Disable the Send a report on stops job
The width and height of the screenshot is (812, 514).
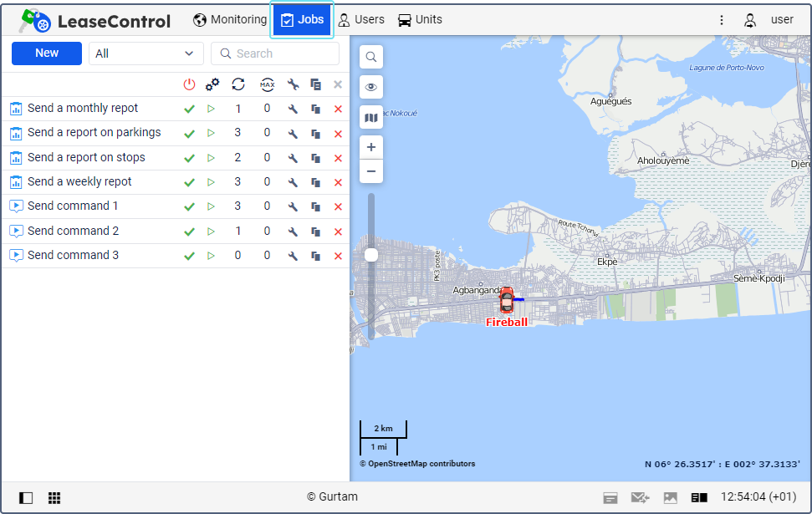pyautogui.click(x=189, y=158)
